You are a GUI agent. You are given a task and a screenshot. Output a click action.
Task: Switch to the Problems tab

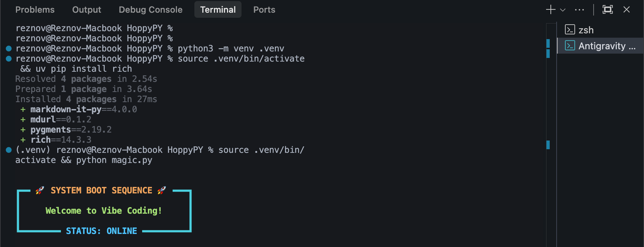click(x=35, y=9)
